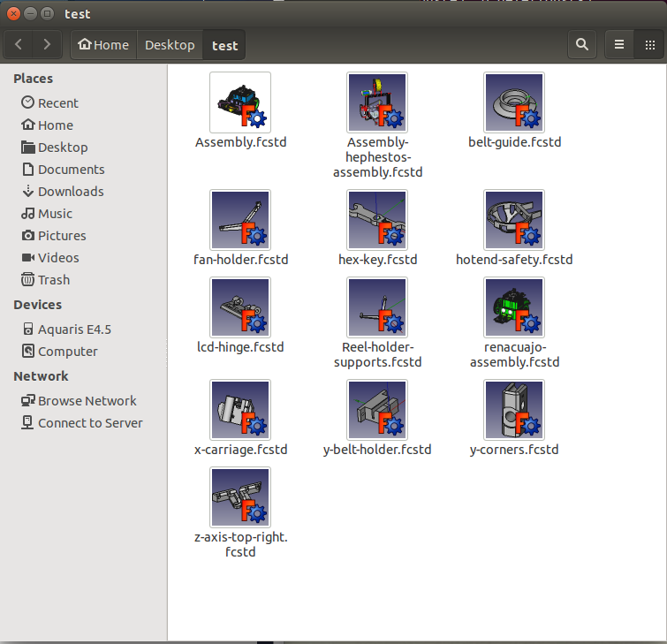This screenshot has width=667, height=644.
Task: Click Connect to Server
Action: pos(89,423)
